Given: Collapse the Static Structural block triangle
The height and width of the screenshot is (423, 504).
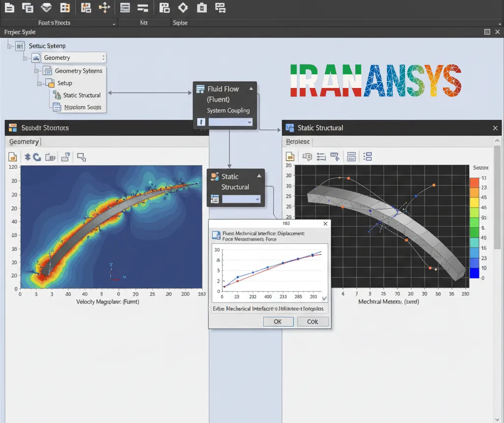Looking at the screenshot, I should point(259,176).
